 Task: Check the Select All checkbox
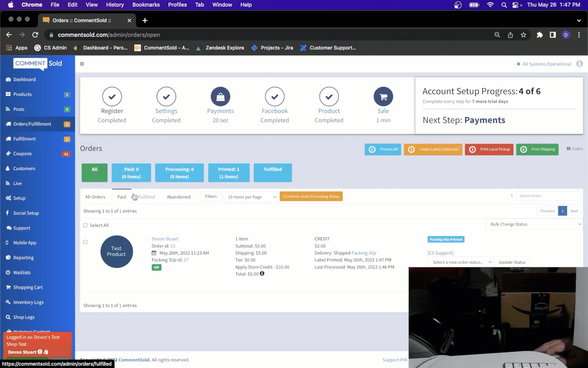pyautogui.click(x=85, y=225)
